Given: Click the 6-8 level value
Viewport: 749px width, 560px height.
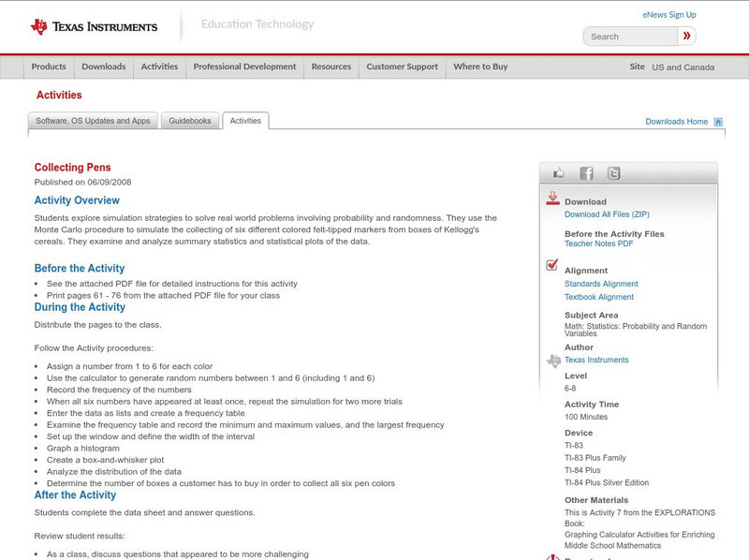Looking at the screenshot, I should [x=570, y=389].
